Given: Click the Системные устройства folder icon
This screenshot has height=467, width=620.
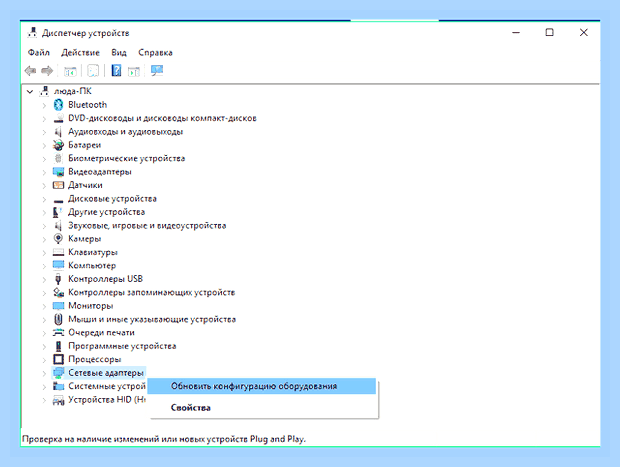Looking at the screenshot, I should pyautogui.click(x=59, y=386).
